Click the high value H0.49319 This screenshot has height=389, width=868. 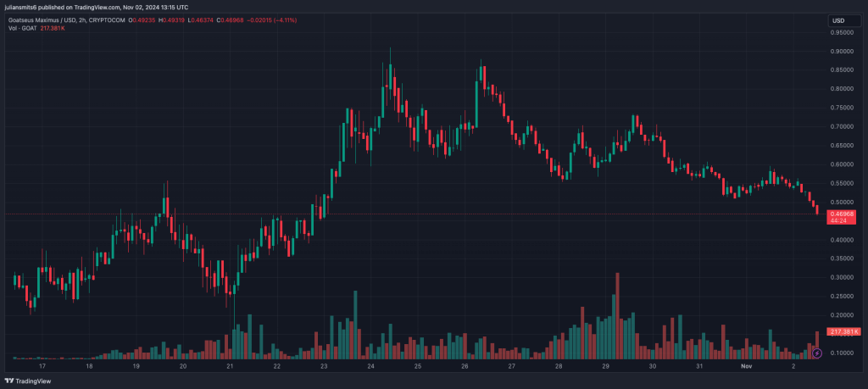(171, 20)
